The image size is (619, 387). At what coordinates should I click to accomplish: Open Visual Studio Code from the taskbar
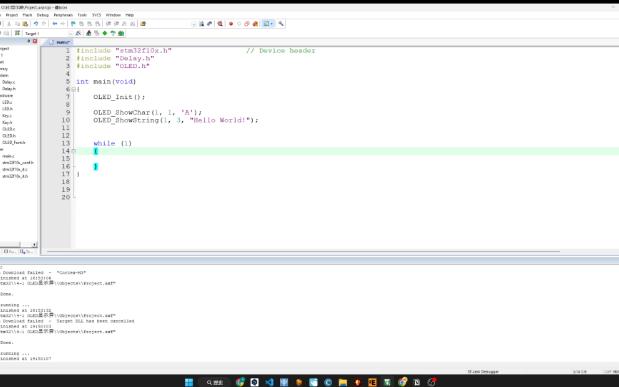(269, 382)
